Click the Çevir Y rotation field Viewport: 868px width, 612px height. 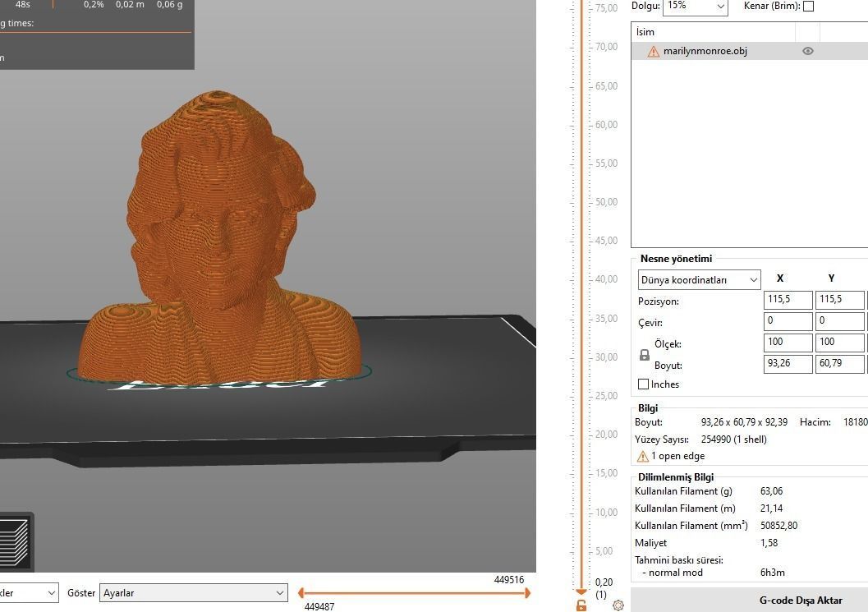click(x=839, y=321)
